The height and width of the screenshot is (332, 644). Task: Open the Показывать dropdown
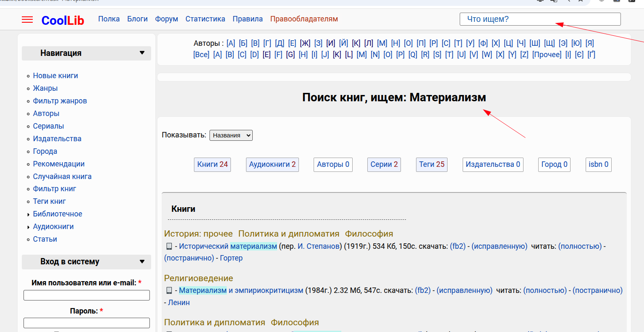click(231, 135)
